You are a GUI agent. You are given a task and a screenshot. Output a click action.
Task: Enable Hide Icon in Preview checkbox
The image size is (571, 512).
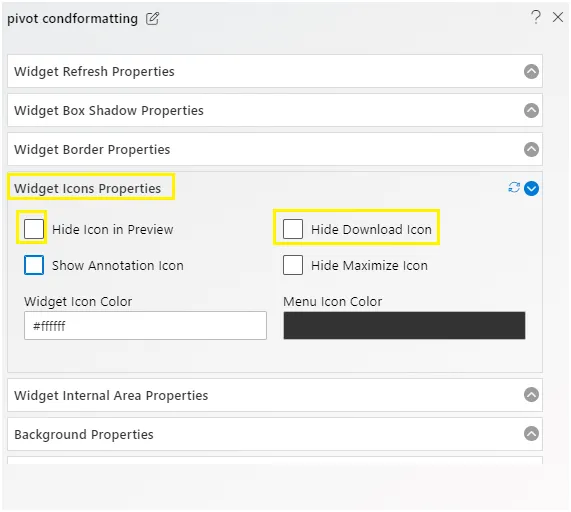(x=34, y=229)
